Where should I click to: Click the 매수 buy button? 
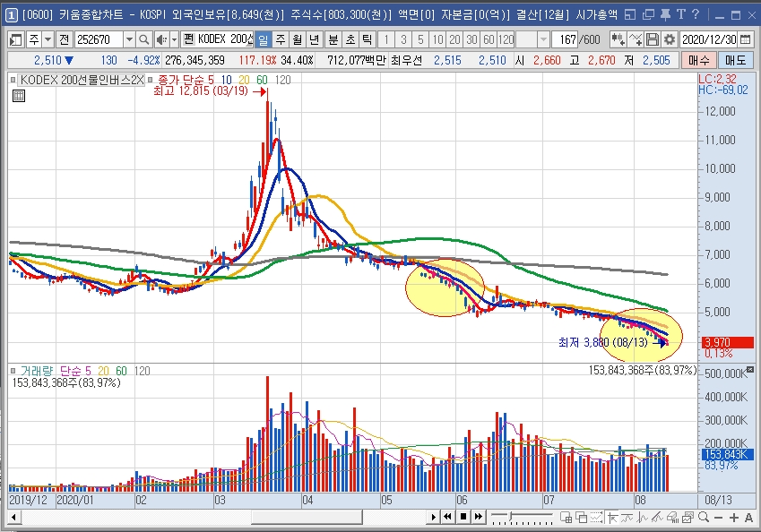coord(699,60)
